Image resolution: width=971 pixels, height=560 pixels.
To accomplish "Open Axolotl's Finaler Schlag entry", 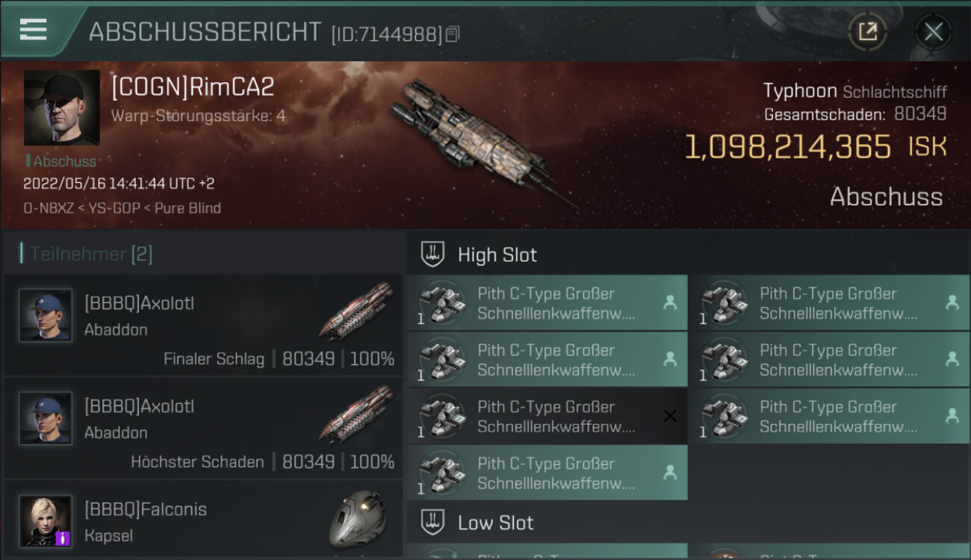I will [x=203, y=325].
